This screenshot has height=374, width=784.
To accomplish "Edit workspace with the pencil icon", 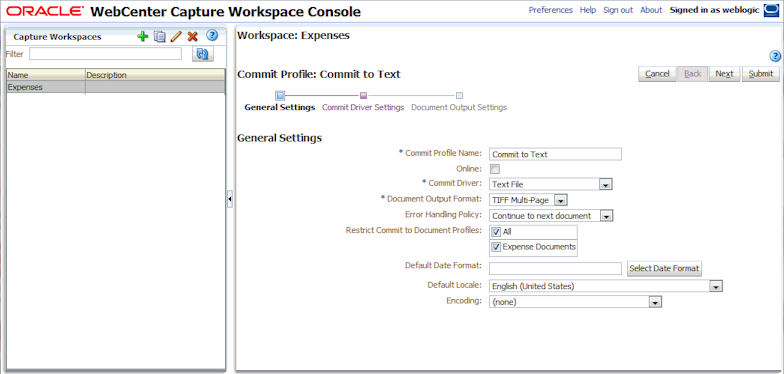I will click(x=176, y=36).
